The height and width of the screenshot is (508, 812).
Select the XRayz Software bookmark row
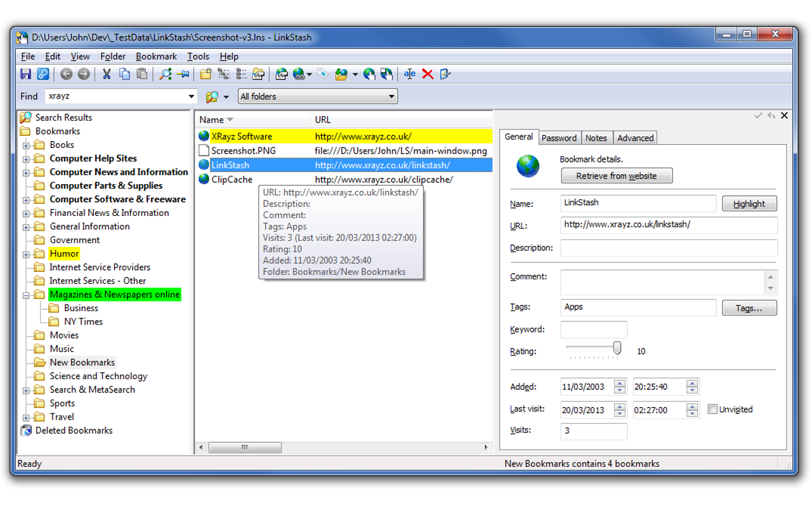click(344, 137)
